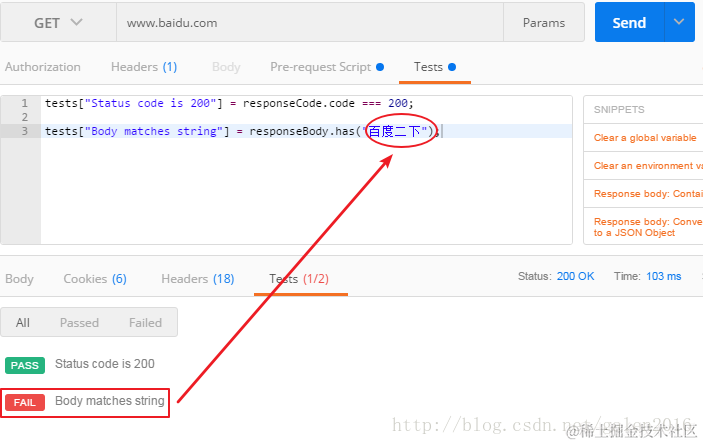The width and height of the screenshot is (703, 445).
Task: Filter test results to Failed
Action: [x=145, y=322]
